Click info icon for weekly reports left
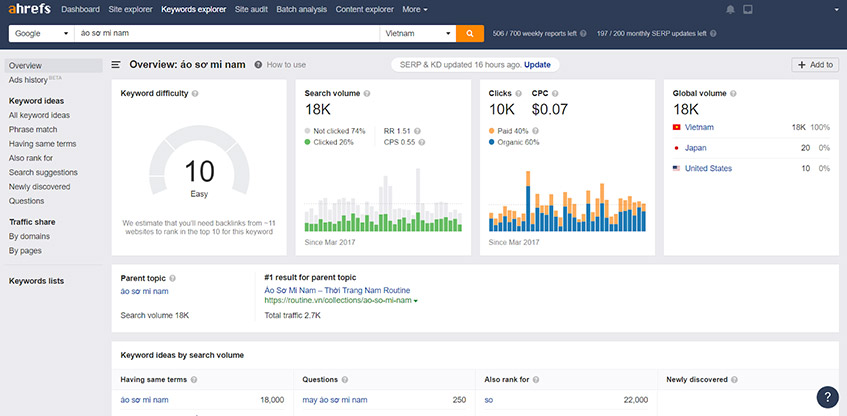Image resolution: width=847 pixels, height=416 pixels. click(583, 33)
